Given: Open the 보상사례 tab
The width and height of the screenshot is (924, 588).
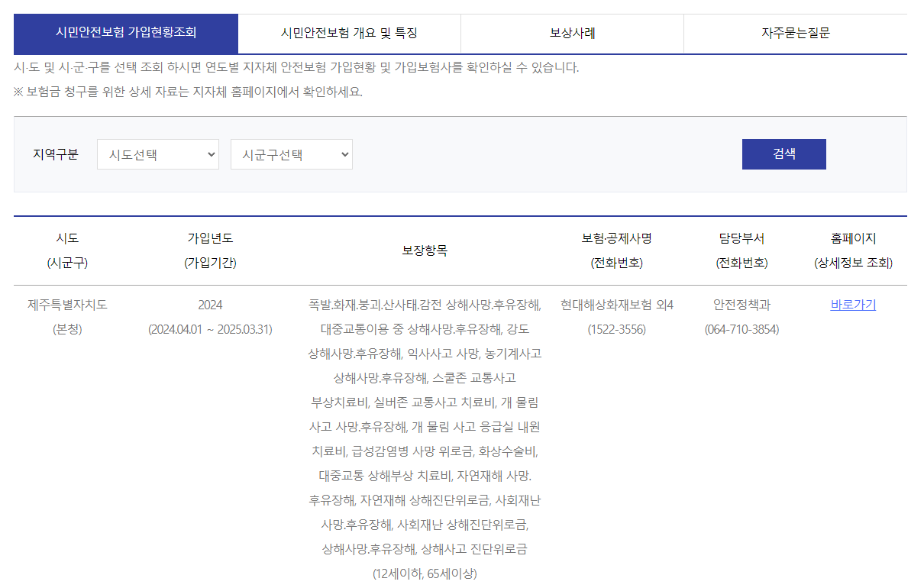Looking at the screenshot, I should (x=572, y=34).
